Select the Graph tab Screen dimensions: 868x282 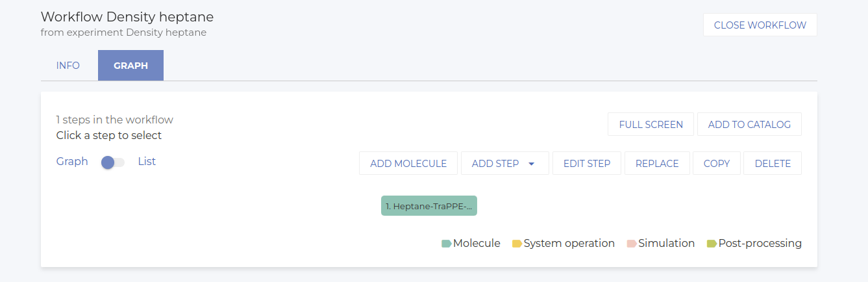pos(130,66)
